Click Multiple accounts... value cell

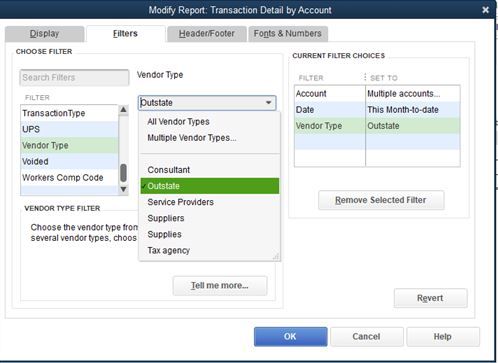[413, 94]
